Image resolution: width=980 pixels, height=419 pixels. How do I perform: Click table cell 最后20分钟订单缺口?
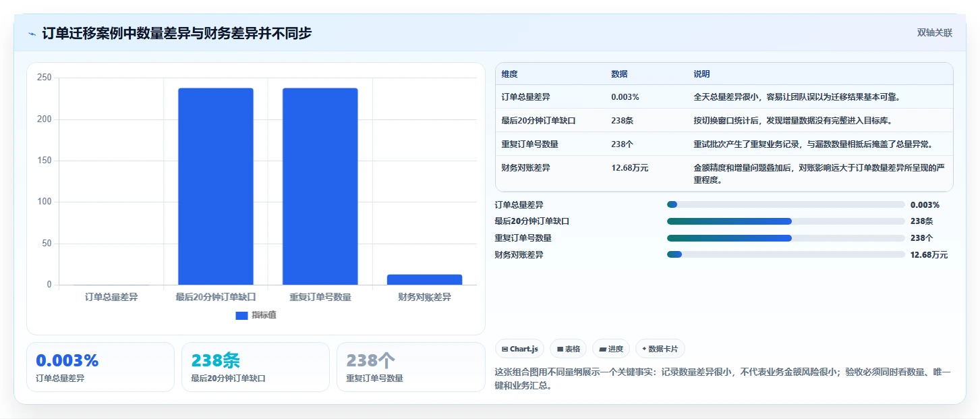(x=538, y=121)
